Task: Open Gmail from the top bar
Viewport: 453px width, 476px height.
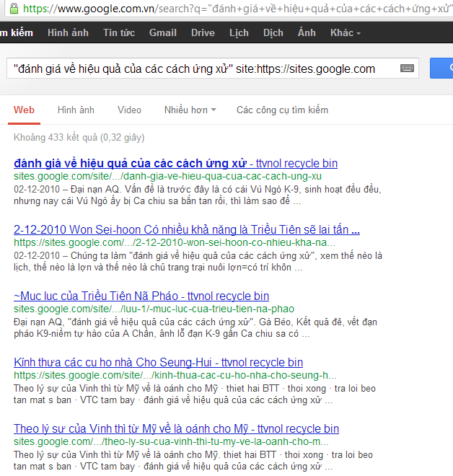Action: [163, 32]
